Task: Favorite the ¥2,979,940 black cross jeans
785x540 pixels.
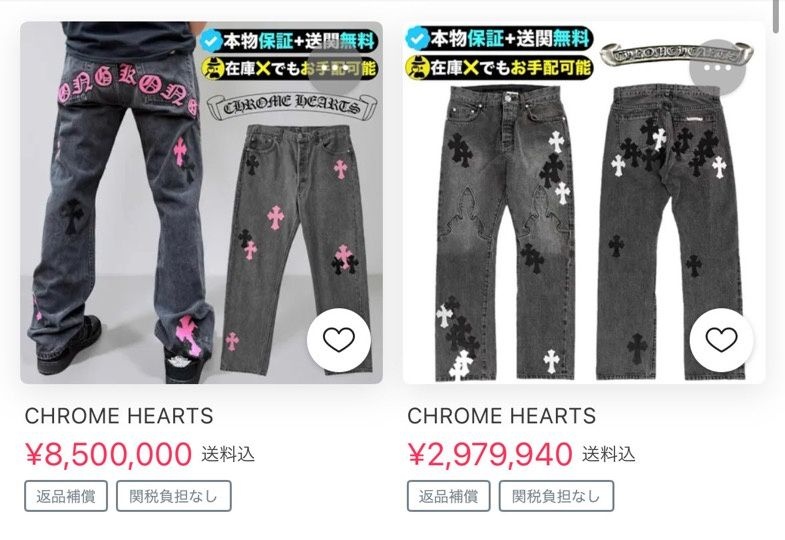Action: click(721, 340)
